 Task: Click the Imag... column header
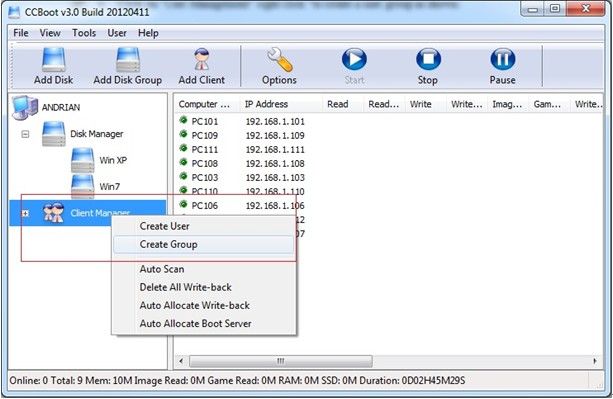pyautogui.click(x=508, y=104)
